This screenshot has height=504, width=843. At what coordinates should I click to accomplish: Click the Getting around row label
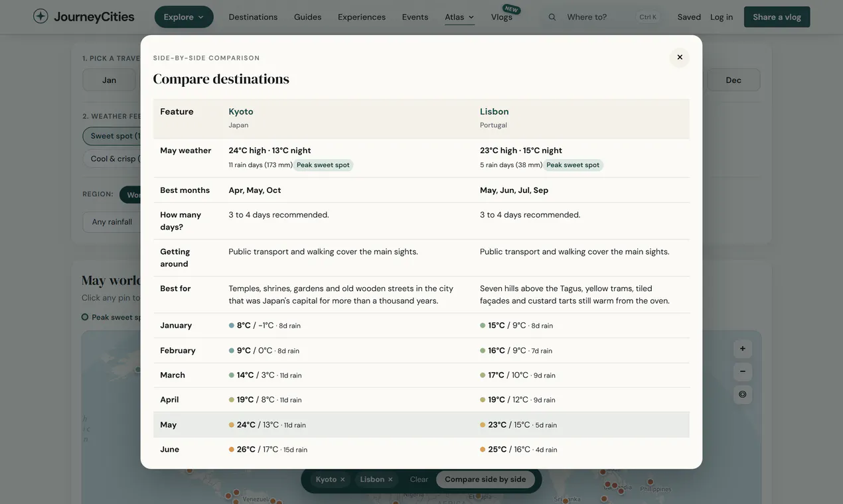pyautogui.click(x=175, y=258)
